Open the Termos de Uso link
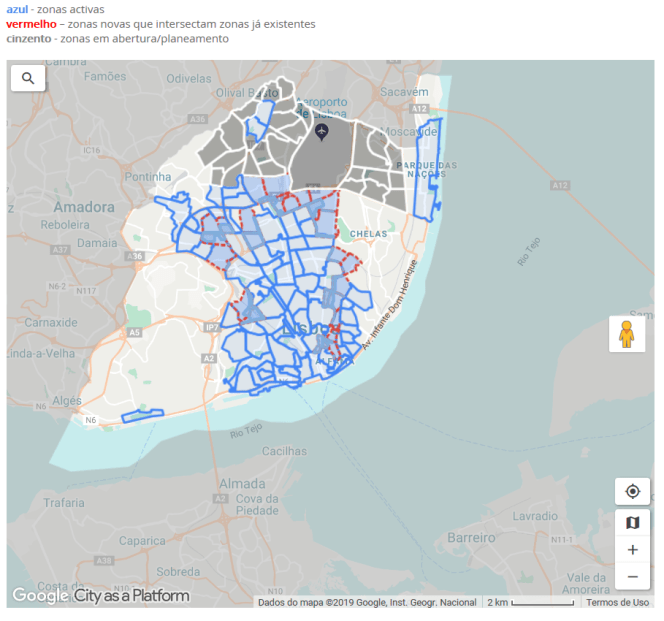664x621 pixels. coord(617,603)
